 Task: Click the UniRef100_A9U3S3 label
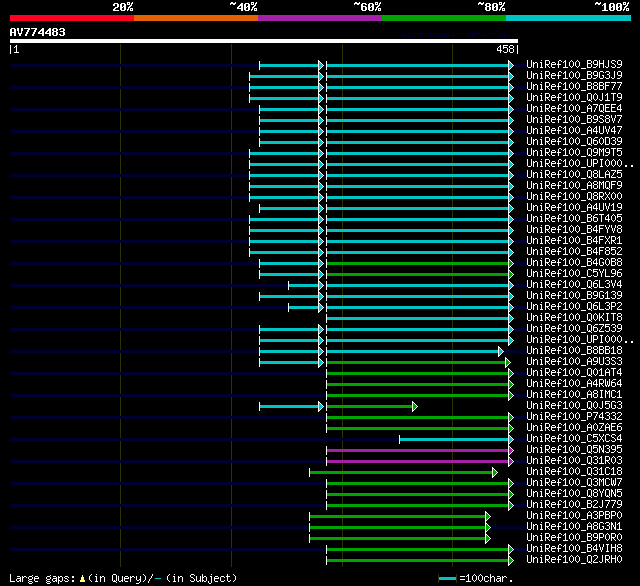(x=574, y=362)
